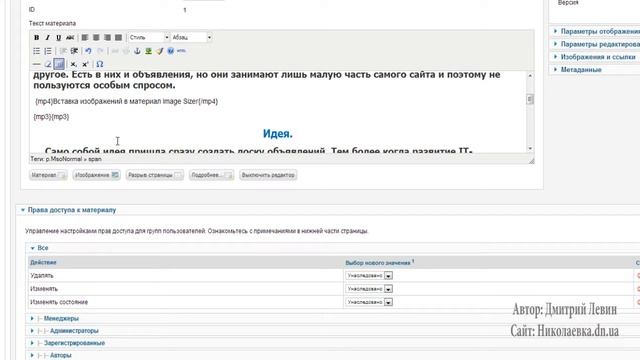Apply strikethrough formatting
This screenshot has height=360, width=640.
(x=70, y=38)
